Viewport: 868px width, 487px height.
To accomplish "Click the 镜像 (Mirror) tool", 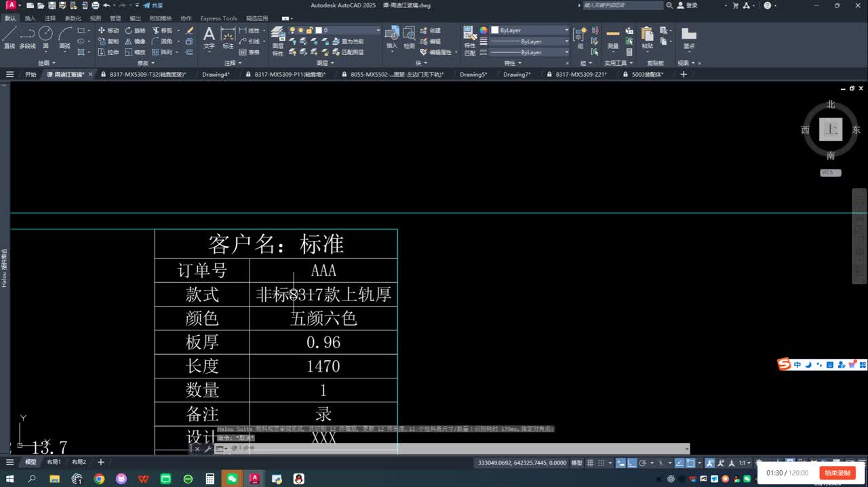I will tap(135, 41).
